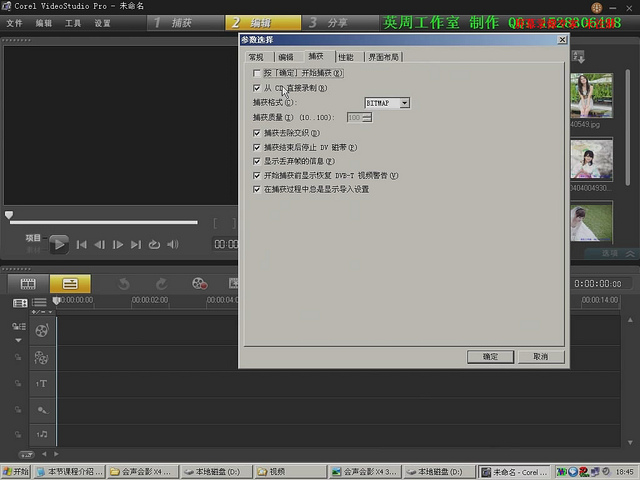Image resolution: width=640 pixels, height=480 pixels.
Task: Open the record/capture option reel icon
Action: pyautogui.click(x=200, y=283)
